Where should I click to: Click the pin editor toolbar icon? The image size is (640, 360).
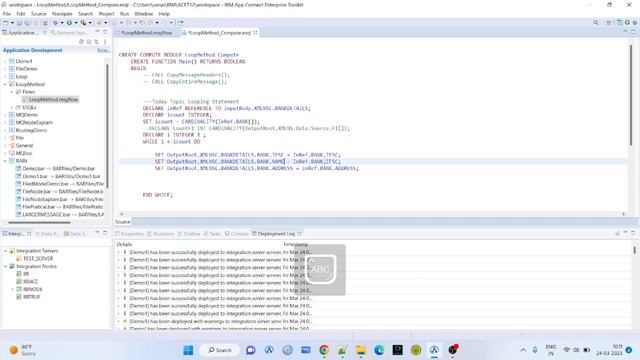tap(180, 23)
